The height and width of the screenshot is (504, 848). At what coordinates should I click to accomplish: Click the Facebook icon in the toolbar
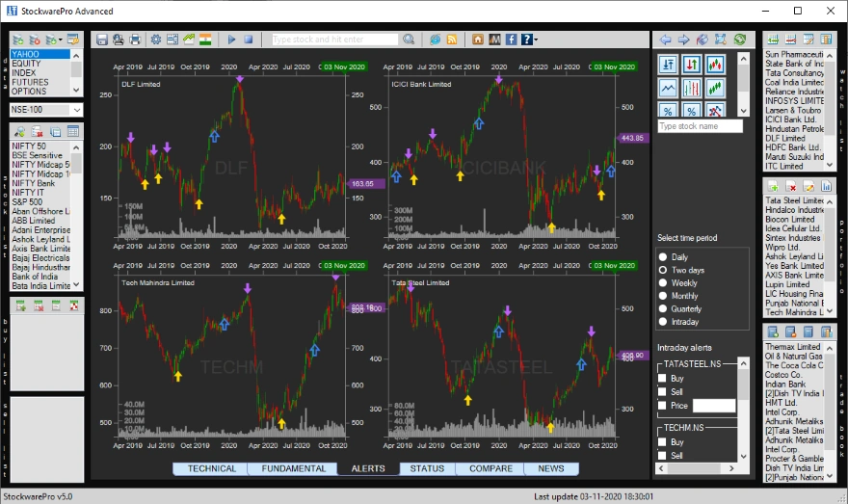[511, 40]
